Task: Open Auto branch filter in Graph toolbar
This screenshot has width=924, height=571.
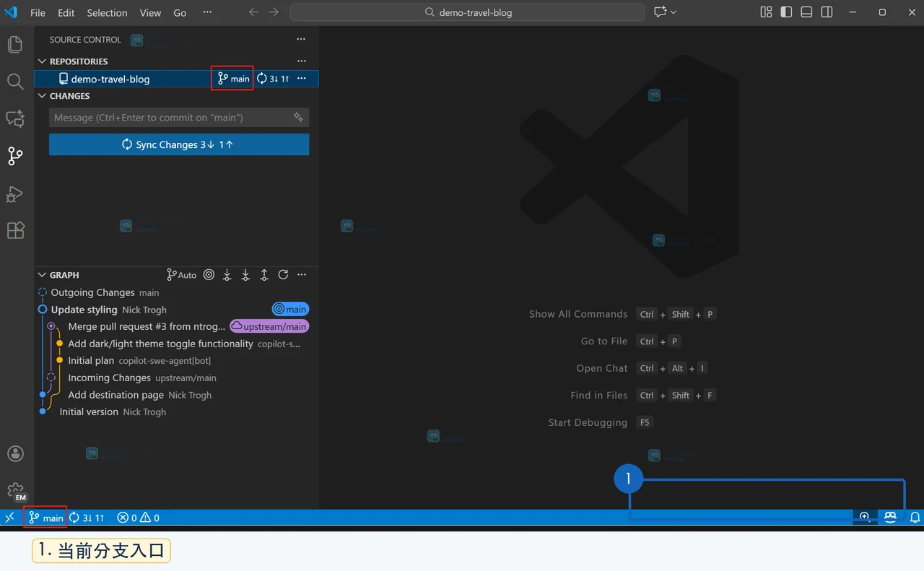Action: (181, 274)
